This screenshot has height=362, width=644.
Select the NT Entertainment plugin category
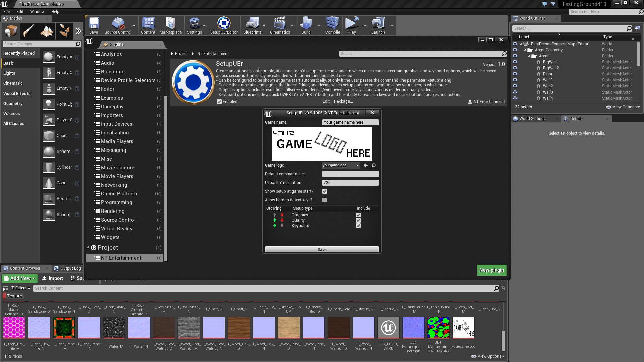[124, 258]
